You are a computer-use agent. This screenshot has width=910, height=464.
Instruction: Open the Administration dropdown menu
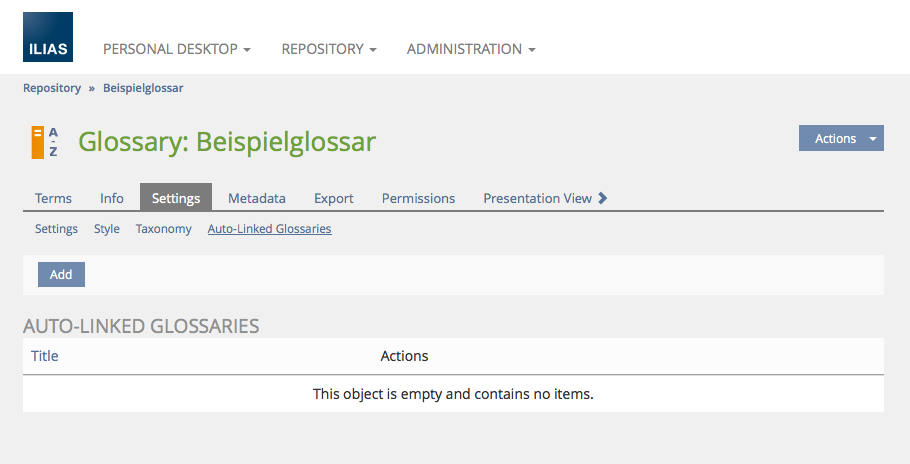[x=471, y=49]
